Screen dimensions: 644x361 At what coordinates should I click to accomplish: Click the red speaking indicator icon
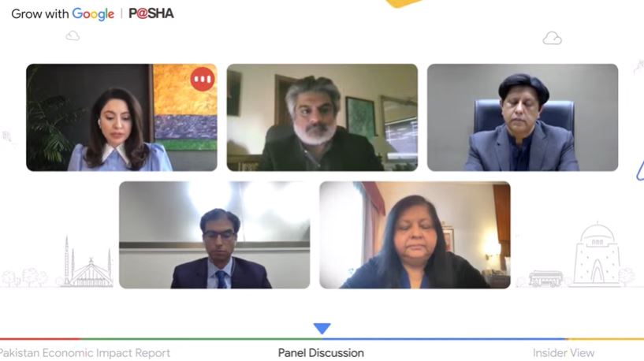(x=203, y=79)
